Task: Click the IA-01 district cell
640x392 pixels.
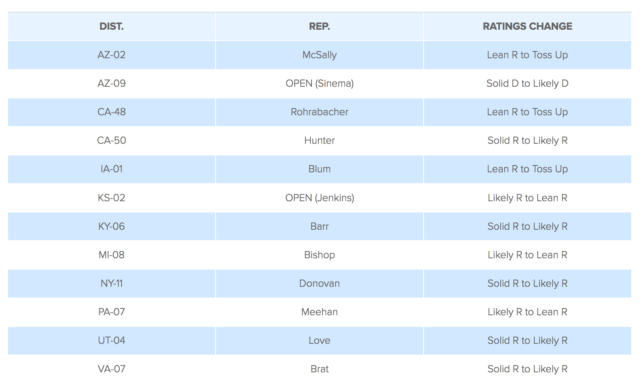Action: click(x=111, y=169)
